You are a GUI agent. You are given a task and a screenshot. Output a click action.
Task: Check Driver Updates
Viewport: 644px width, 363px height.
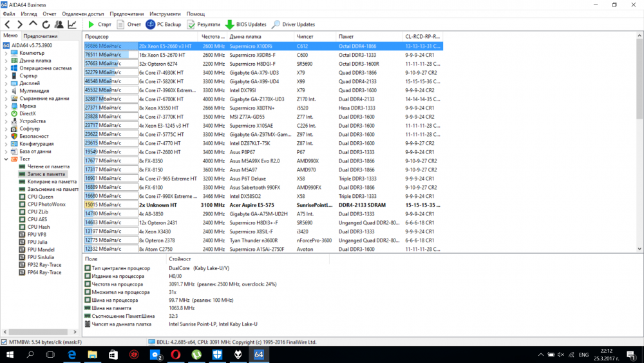point(293,25)
